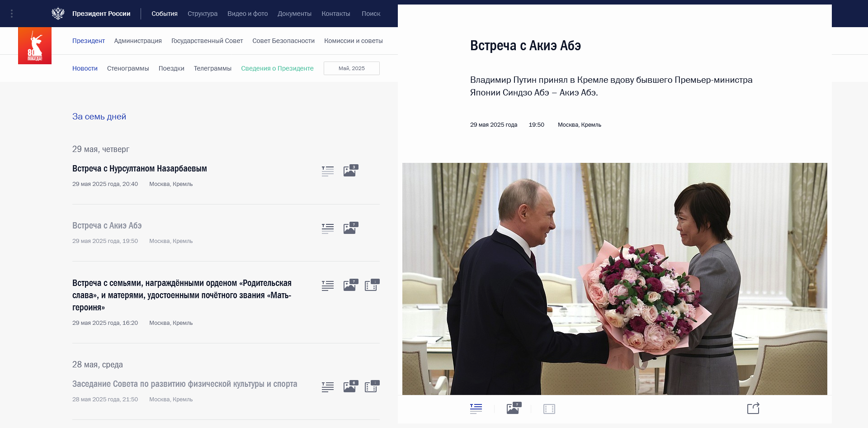
Task: Open text of Родительская слава meeting
Action: point(328,285)
